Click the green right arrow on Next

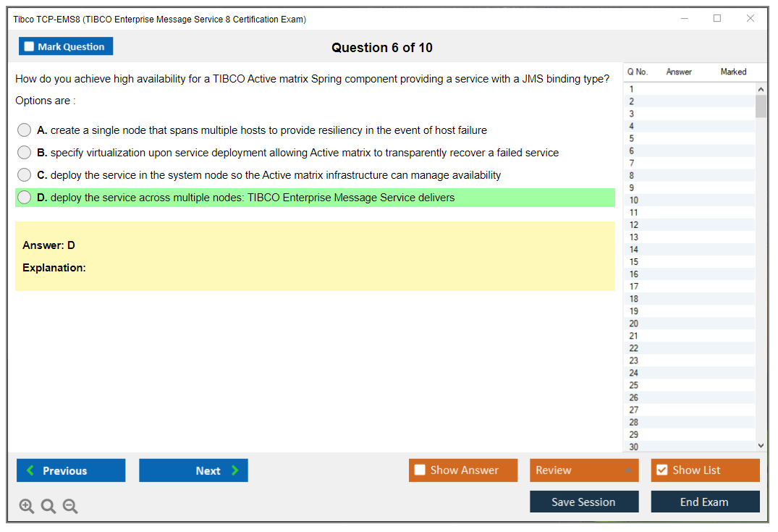[235, 470]
